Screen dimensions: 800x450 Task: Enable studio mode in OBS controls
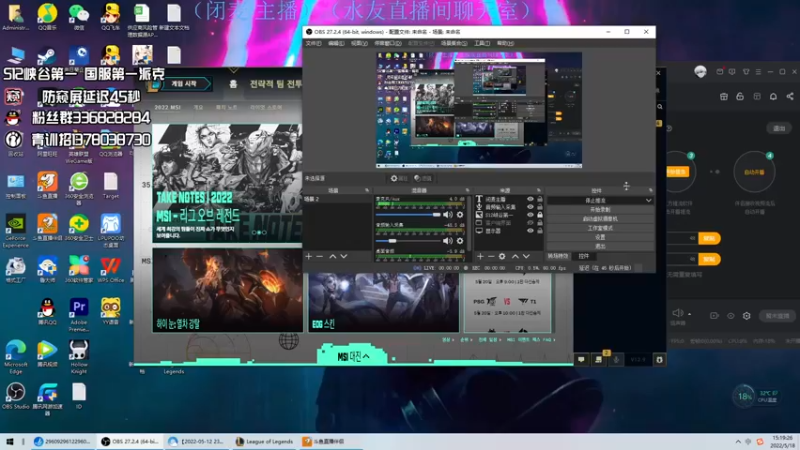coord(600,228)
